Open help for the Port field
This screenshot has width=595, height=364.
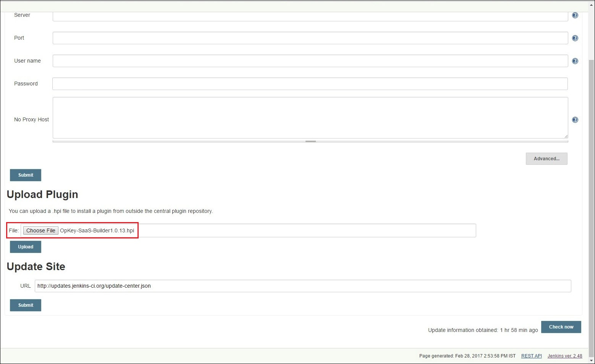pyautogui.click(x=575, y=38)
